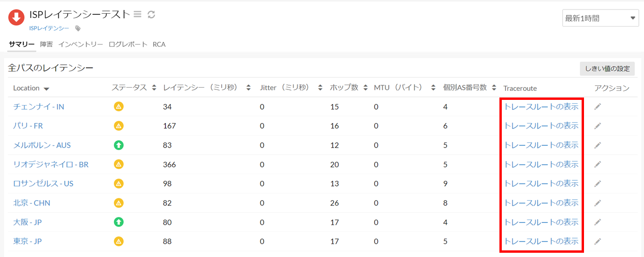Click the edit pencil for パリ - FR row
This screenshot has height=257, width=644.
[598, 126]
